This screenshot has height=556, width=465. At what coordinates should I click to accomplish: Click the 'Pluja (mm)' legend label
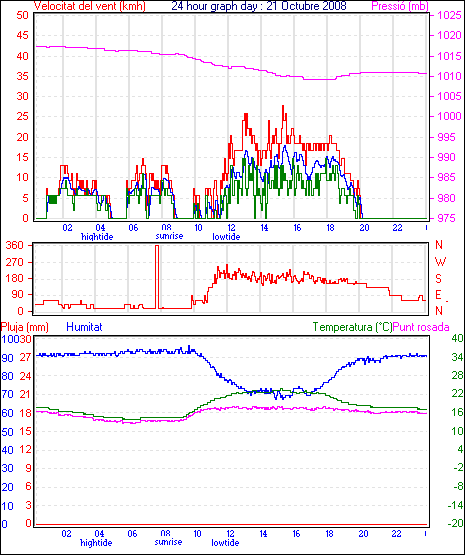[x=24, y=327]
